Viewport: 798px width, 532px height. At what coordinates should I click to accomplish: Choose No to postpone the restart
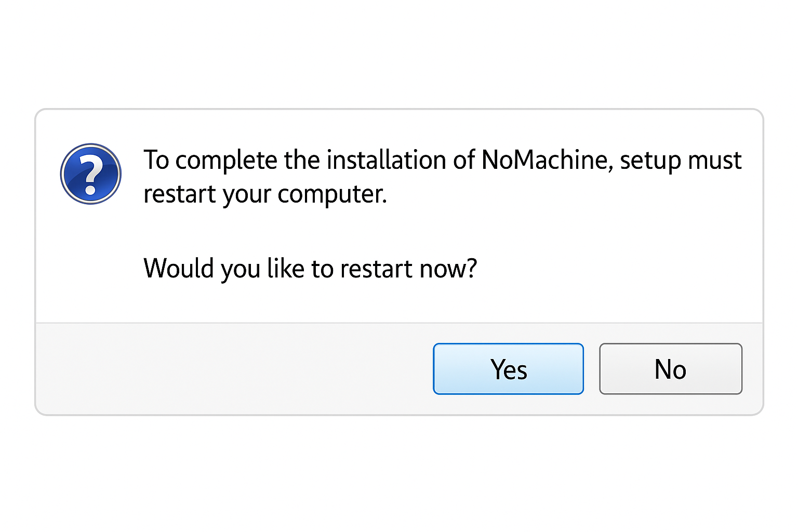[670, 369]
